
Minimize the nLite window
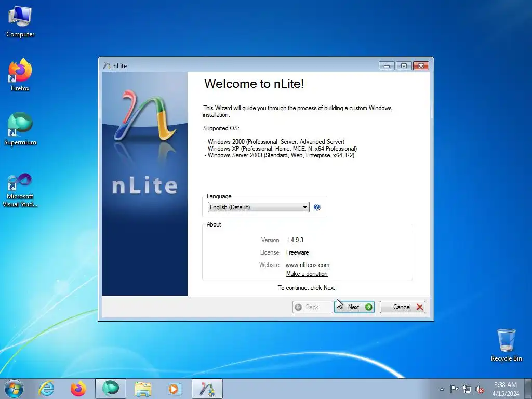click(x=387, y=65)
